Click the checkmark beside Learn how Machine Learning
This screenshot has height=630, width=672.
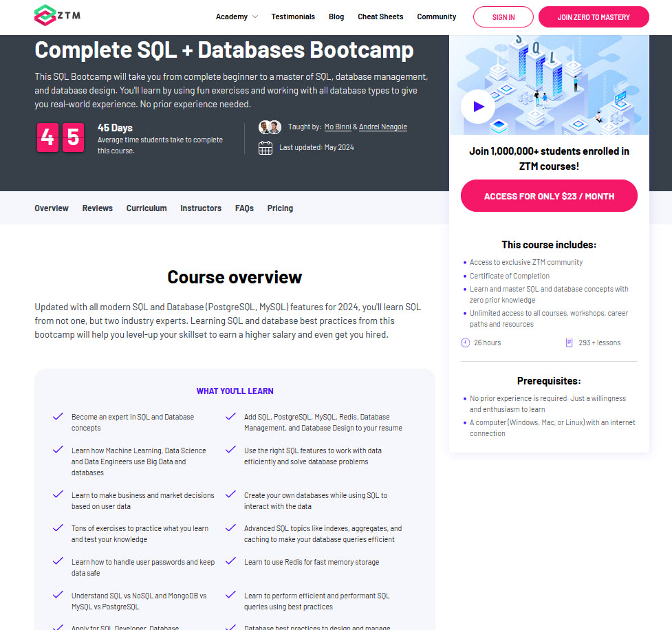click(x=58, y=450)
